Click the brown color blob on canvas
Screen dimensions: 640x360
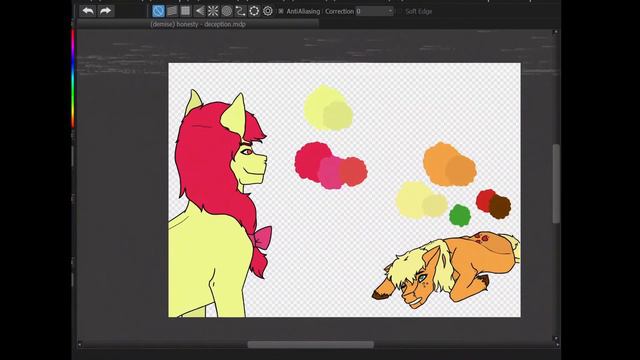point(501,207)
